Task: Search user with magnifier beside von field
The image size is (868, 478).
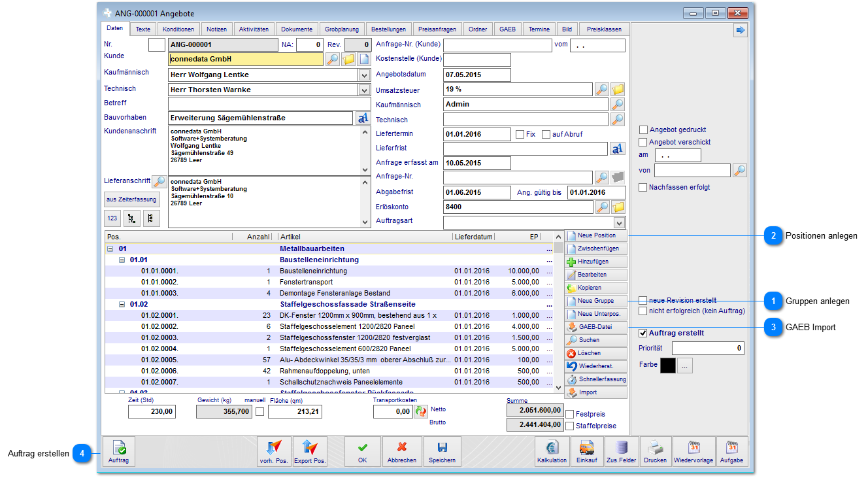Action: 739,171
